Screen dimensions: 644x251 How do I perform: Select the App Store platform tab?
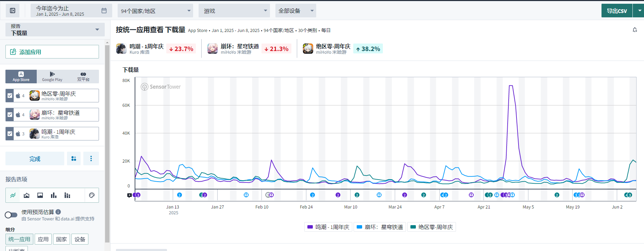pos(21,77)
